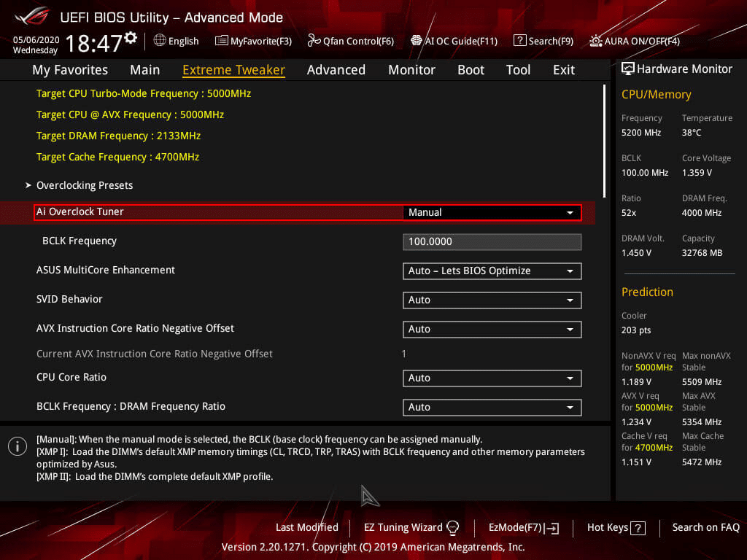The height and width of the screenshot is (560, 747).
Task: Change language from English
Action: point(177,41)
